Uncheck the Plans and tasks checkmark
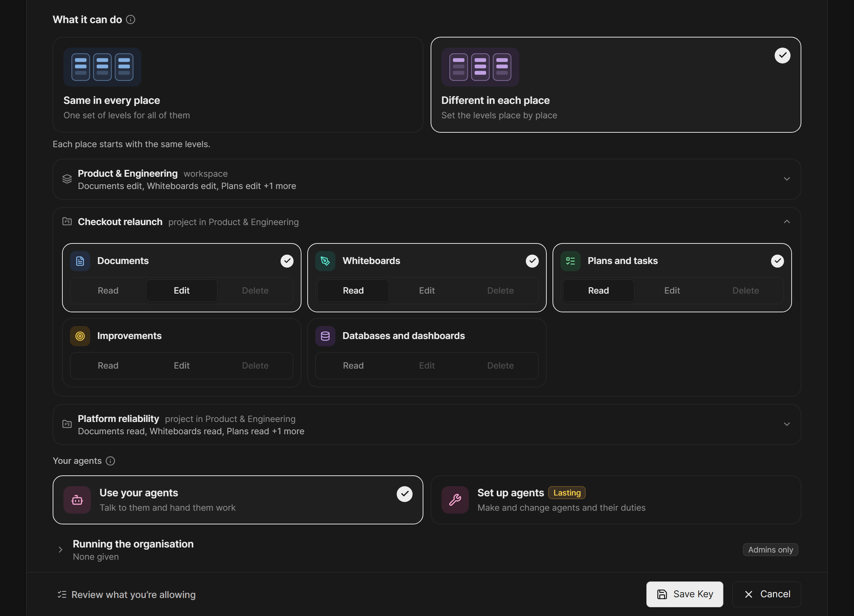This screenshot has height=616, width=854. 777,261
